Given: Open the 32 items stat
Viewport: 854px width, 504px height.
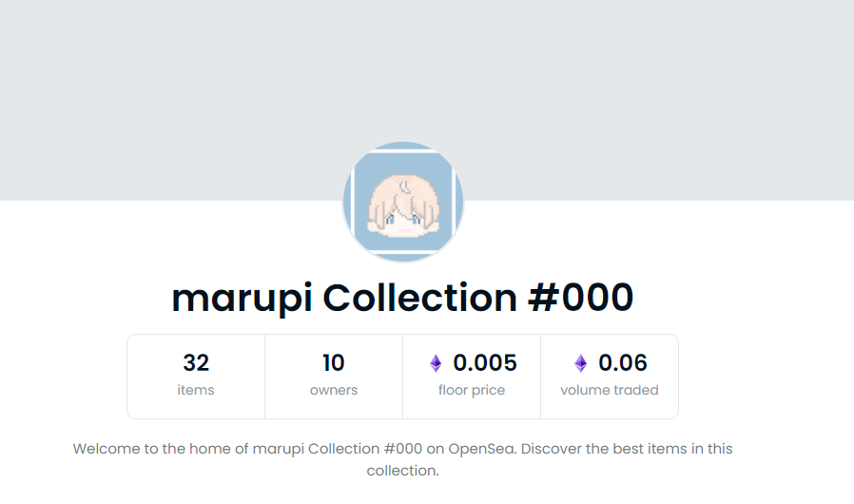Looking at the screenshot, I should (196, 377).
